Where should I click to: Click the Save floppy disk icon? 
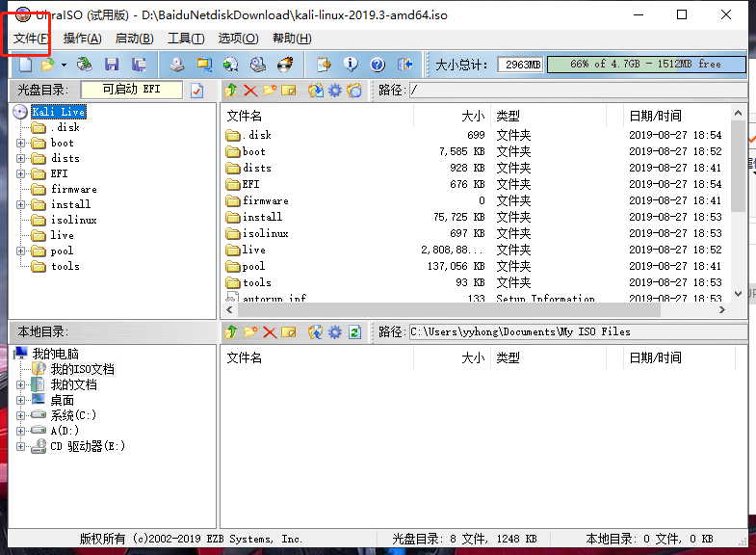[112, 65]
